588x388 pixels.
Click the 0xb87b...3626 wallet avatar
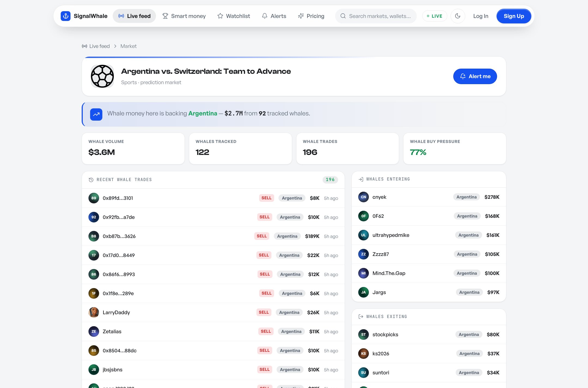pyautogui.click(x=94, y=236)
